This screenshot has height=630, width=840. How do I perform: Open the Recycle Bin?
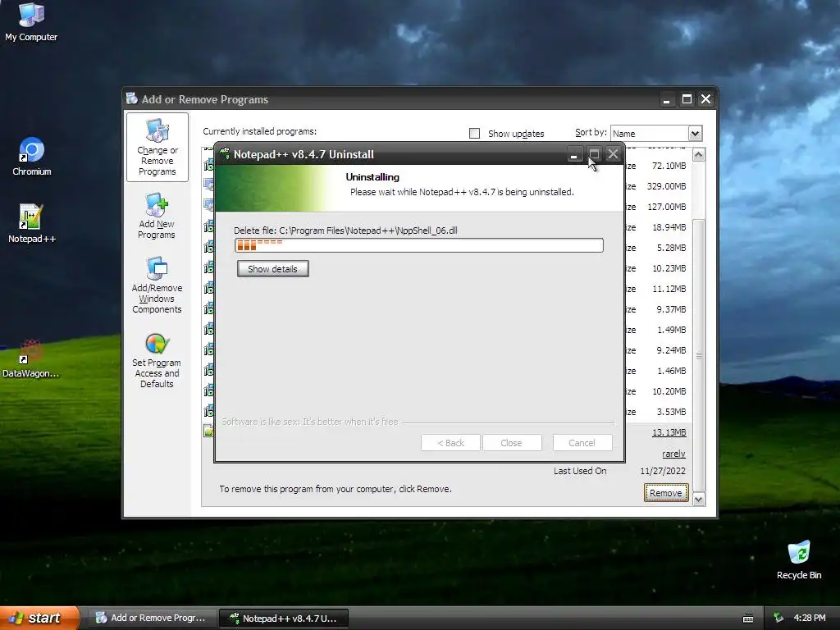click(799, 559)
